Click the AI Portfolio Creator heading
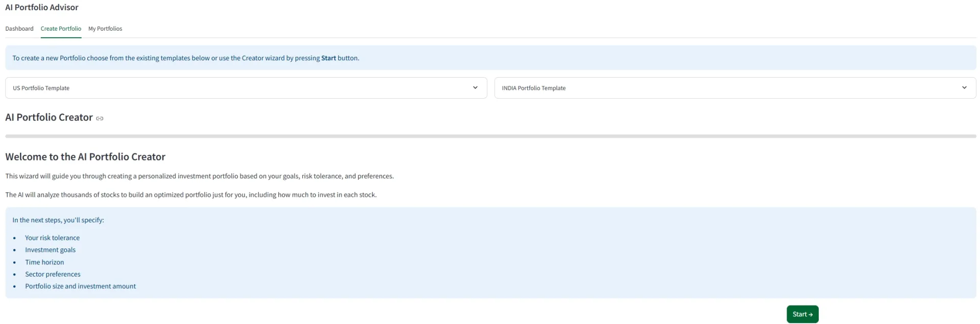Image resolution: width=980 pixels, height=324 pixels. point(49,118)
